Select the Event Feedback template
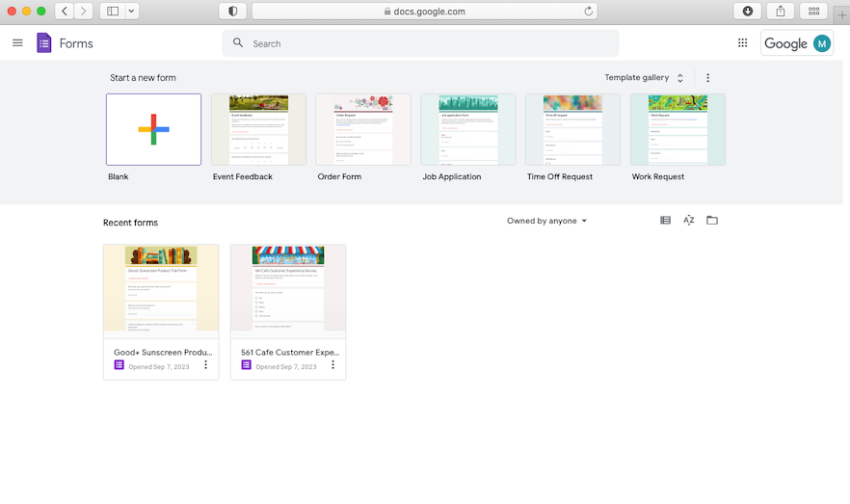850x504 pixels. tap(258, 129)
